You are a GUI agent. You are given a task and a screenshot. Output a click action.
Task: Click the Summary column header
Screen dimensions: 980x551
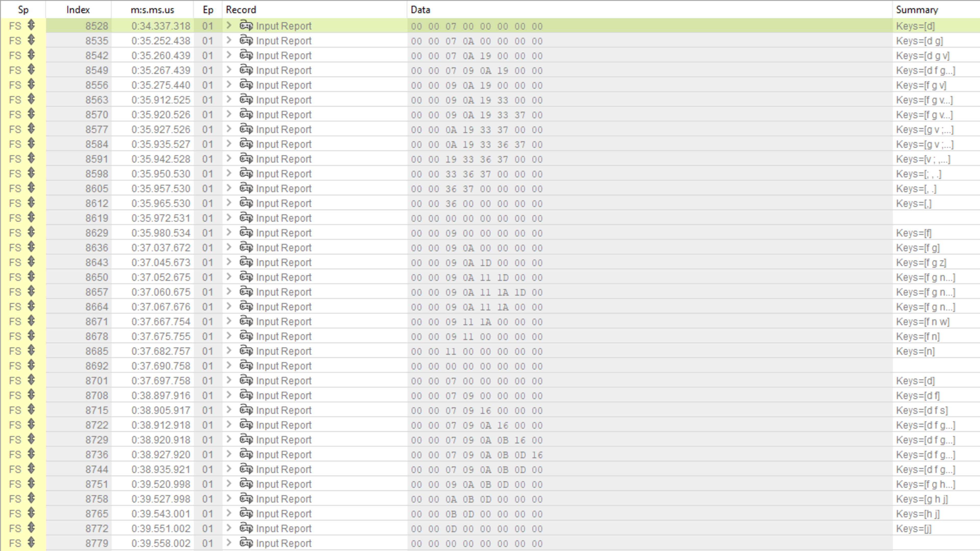click(916, 9)
